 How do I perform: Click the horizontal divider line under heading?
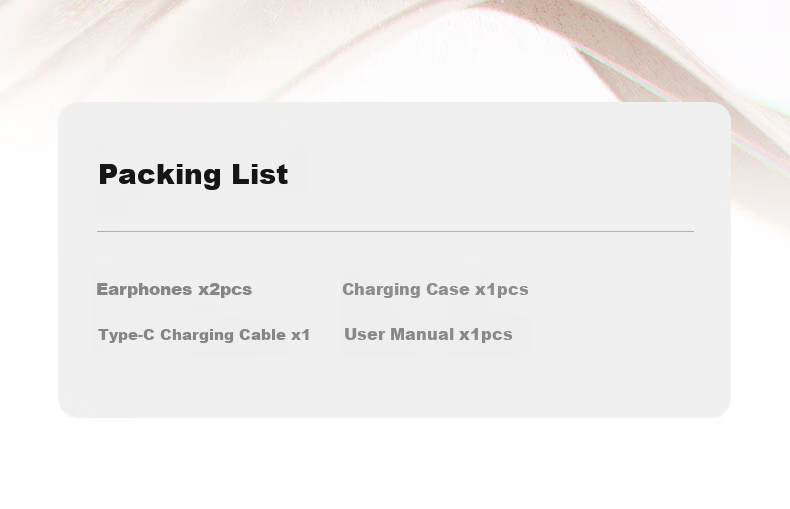point(396,231)
